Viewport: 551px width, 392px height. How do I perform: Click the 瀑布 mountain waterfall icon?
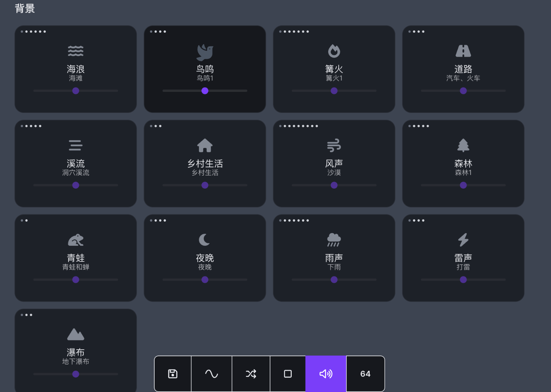point(76,334)
